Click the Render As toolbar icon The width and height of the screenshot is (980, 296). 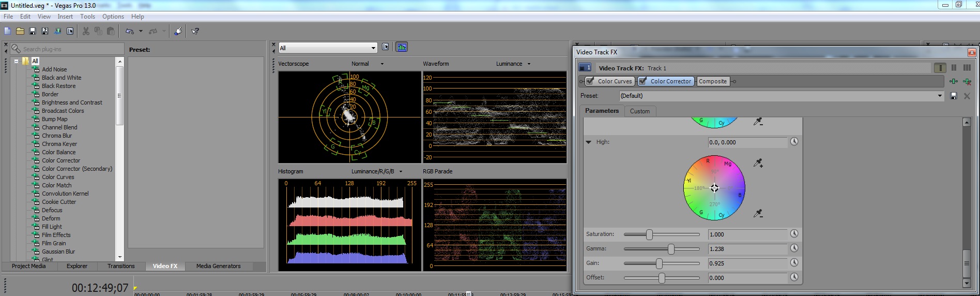click(x=57, y=31)
